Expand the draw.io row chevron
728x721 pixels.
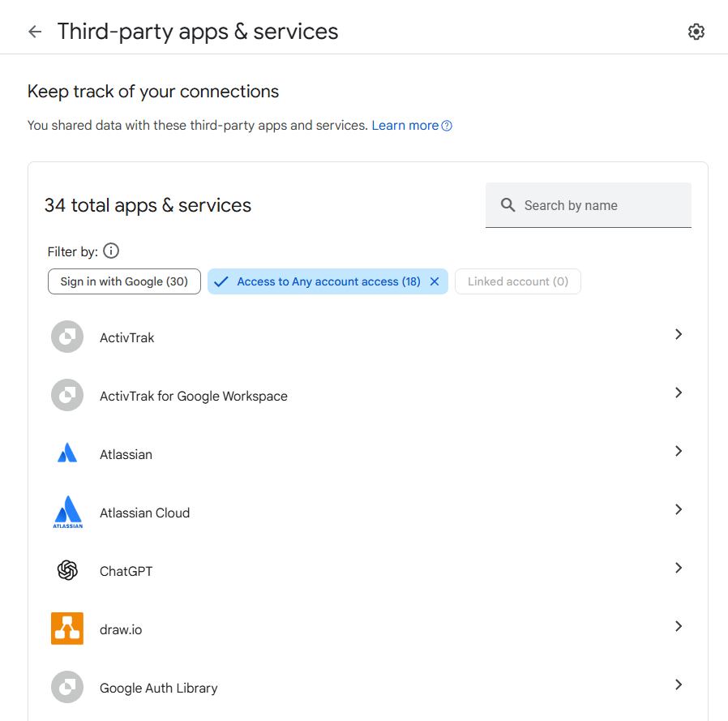(679, 626)
